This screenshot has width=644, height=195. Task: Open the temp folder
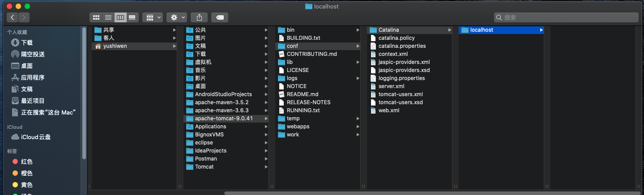(318, 119)
